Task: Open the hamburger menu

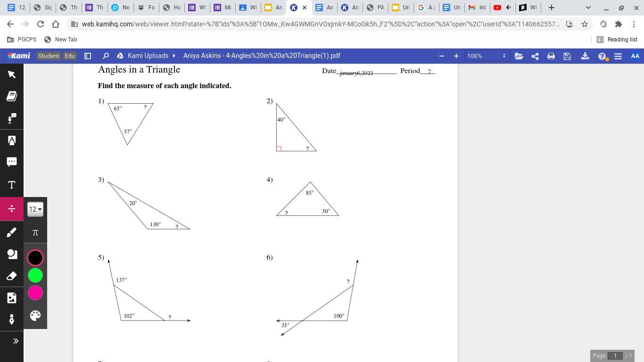Action: tap(618, 56)
